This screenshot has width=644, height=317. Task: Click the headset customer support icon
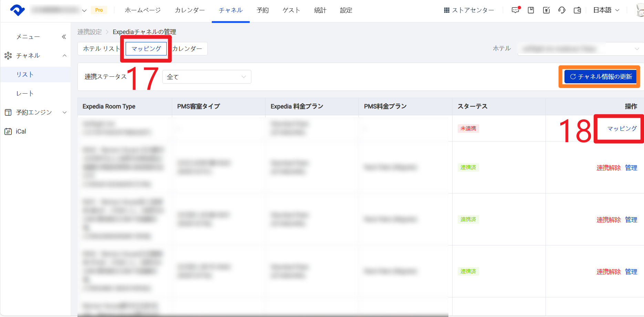tap(562, 10)
